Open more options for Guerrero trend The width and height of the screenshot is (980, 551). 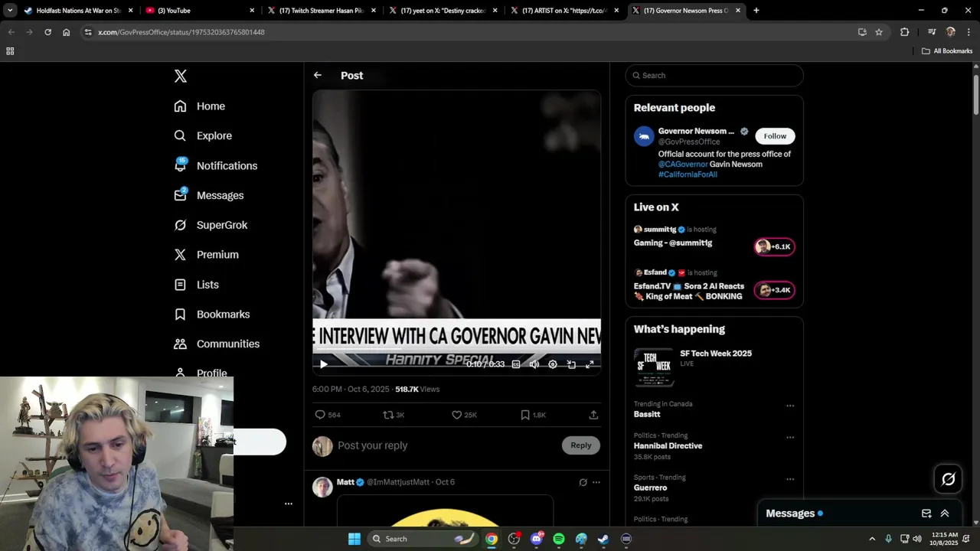[x=790, y=479]
